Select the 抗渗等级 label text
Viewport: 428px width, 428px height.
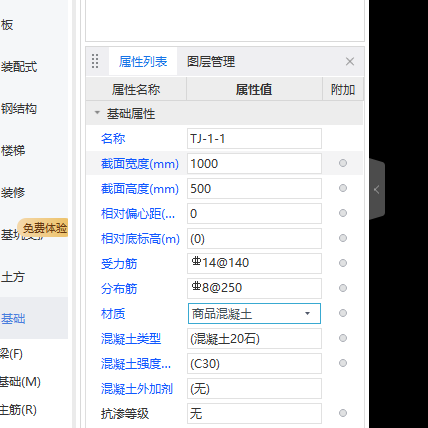(125, 414)
